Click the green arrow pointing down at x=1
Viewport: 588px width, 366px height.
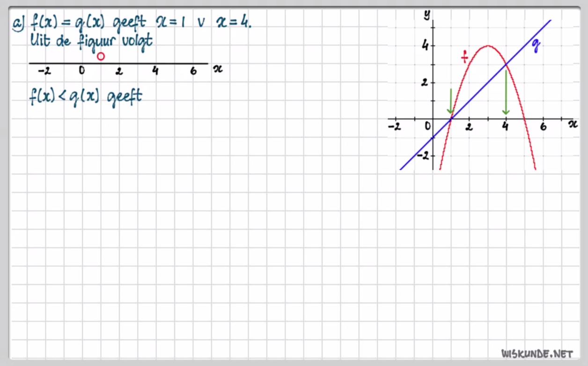[450, 102]
